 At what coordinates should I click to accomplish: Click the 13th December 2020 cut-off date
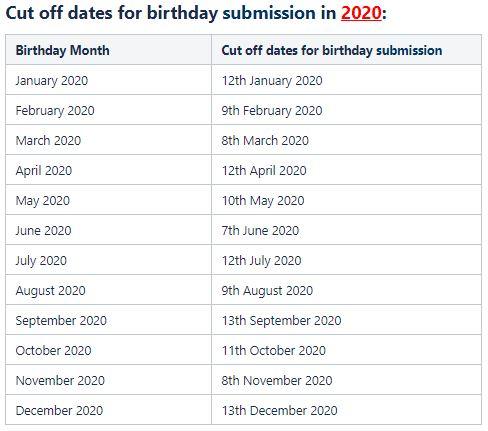pyautogui.click(x=280, y=411)
